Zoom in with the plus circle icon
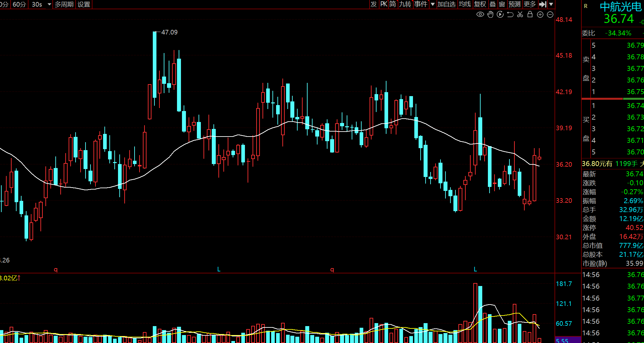 (x=540, y=14)
